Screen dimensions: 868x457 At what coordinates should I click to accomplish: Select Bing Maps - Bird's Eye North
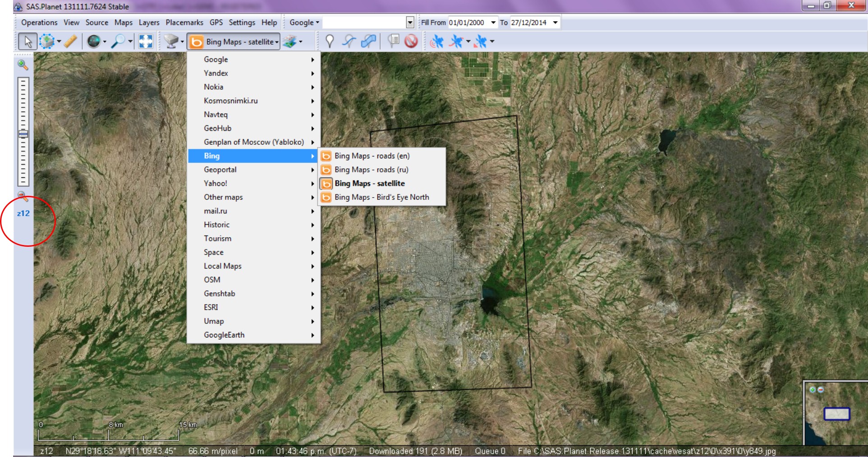click(x=382, y=198)
